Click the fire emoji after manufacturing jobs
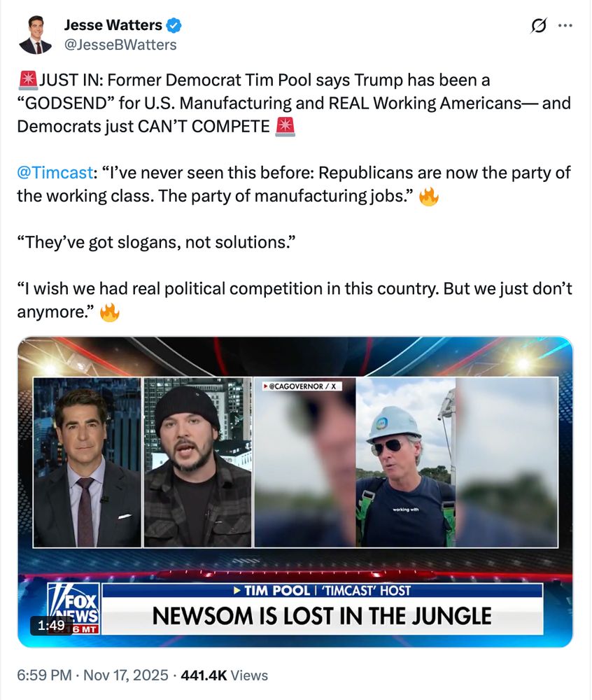The image size is (592, 700). (x=429, y=196)
